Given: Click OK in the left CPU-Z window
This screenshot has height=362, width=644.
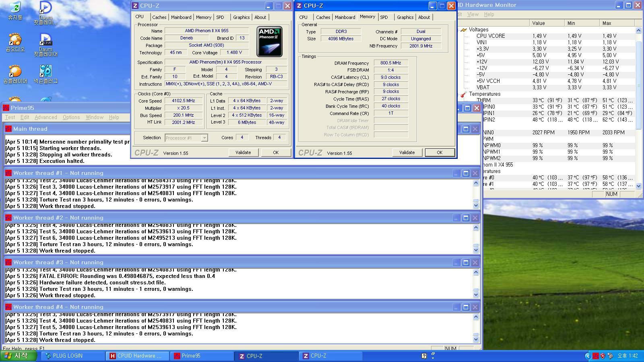Looking at the screenshot, I should [276, 152].
